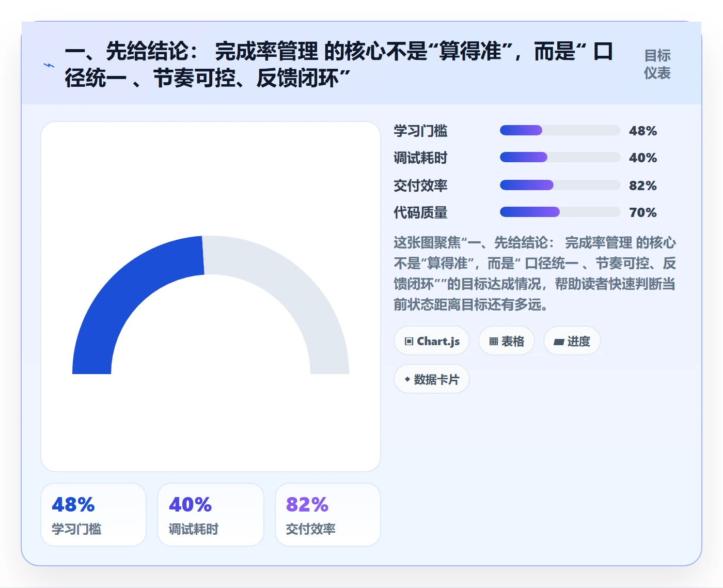Image resolution: width=723 pixels, height=588 pixels.
Task: Select the 82% 交付效率 stat card
Action: (328, 515)
